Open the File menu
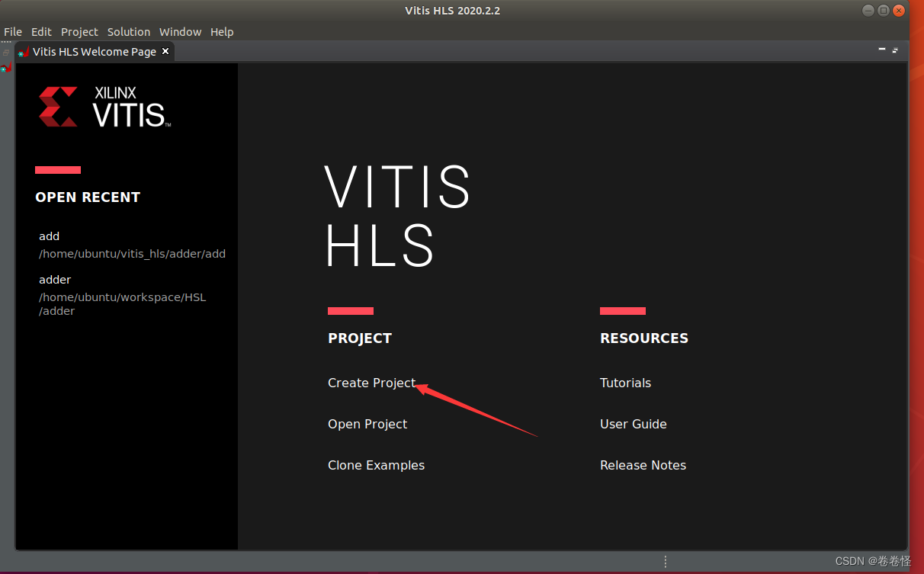The height and width of the screenshot is (574, 924). [x=12, y=32]
